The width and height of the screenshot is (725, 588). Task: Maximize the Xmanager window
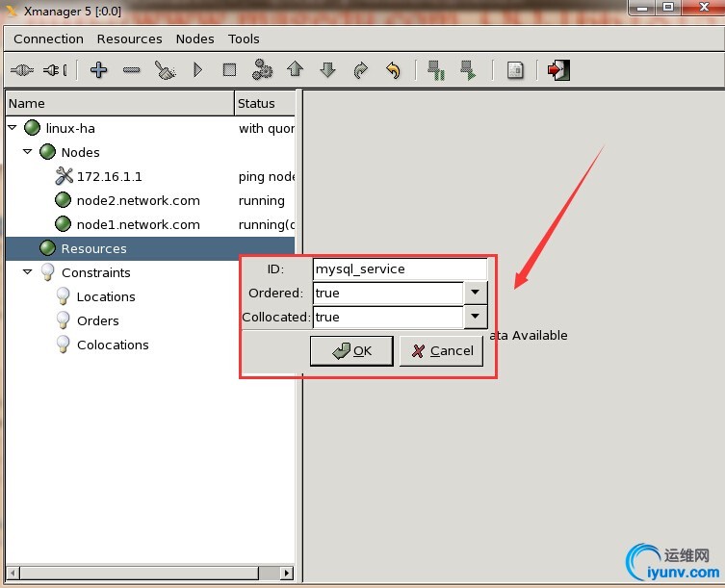667,7
